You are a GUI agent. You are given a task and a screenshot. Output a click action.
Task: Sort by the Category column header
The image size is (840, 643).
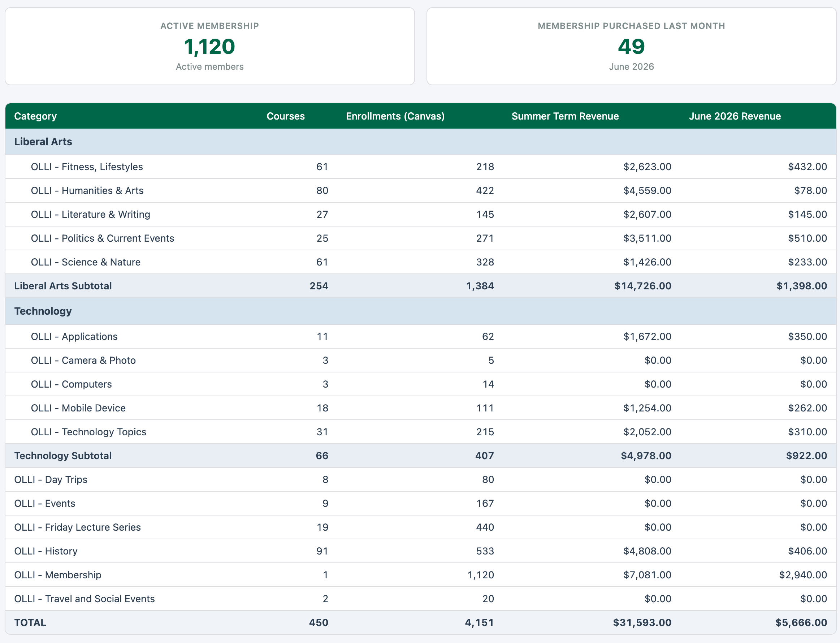pyautogui.click(x=35, y=116)
